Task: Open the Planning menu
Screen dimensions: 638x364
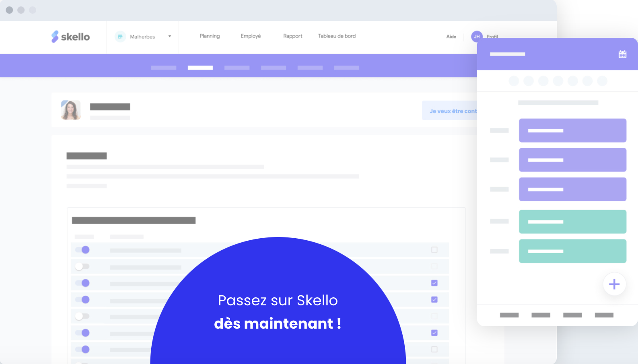Action: [x=210, y=36]
